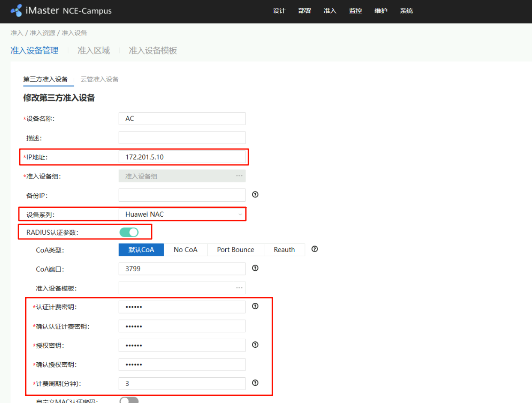Image resolution: width=532 pixels, height=403 pixels.
Task: Disable the RADIUS认证参数 toggle switch
Action: click(129, 232)
